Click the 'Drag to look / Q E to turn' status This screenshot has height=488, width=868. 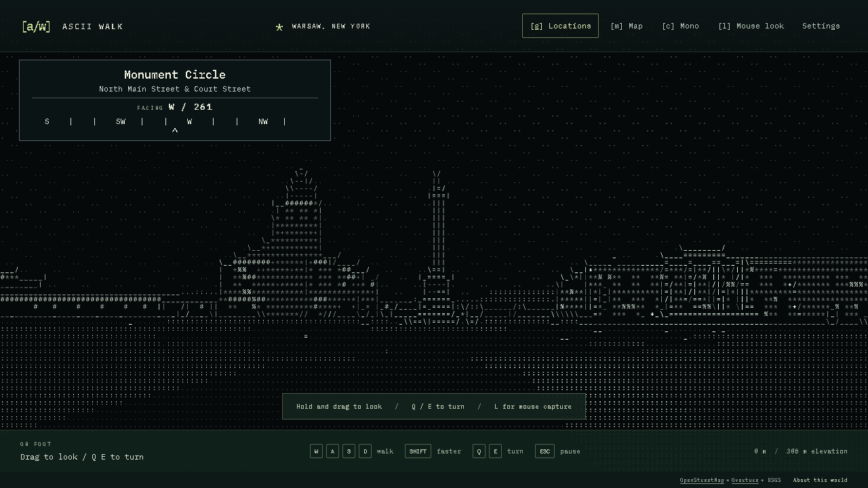(x=82, y=457)
